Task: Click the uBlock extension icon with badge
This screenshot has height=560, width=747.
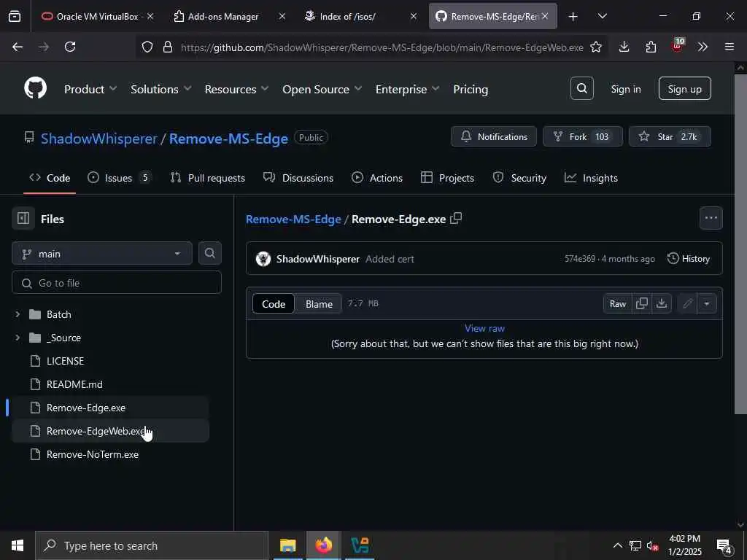Action: (678, 45)
